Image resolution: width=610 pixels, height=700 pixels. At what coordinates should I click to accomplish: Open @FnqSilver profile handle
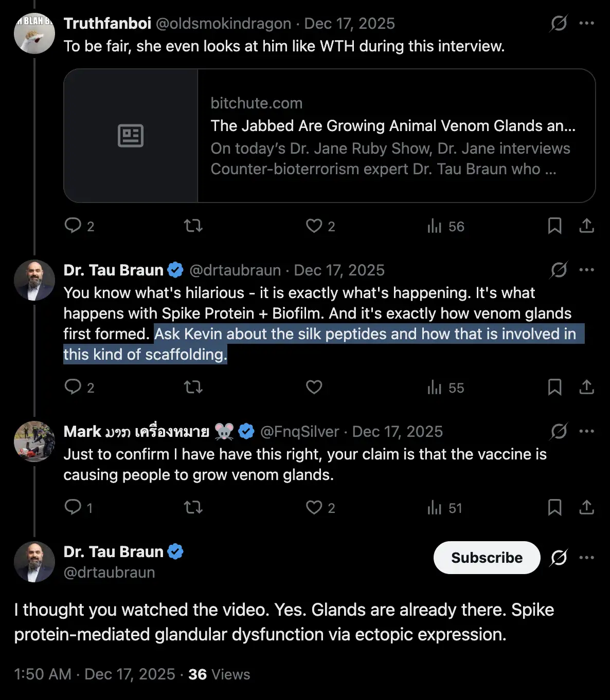click(299, 431)
